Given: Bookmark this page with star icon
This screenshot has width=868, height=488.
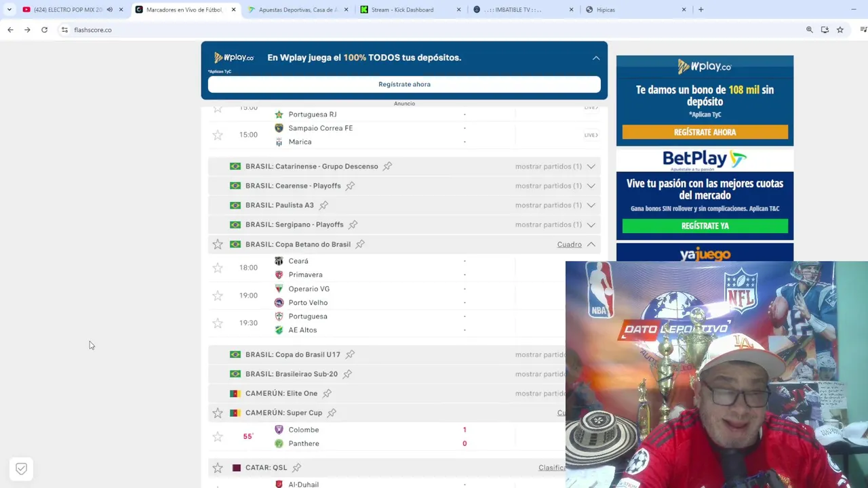Looking at the screenshot, I should (x=840, y=30).
